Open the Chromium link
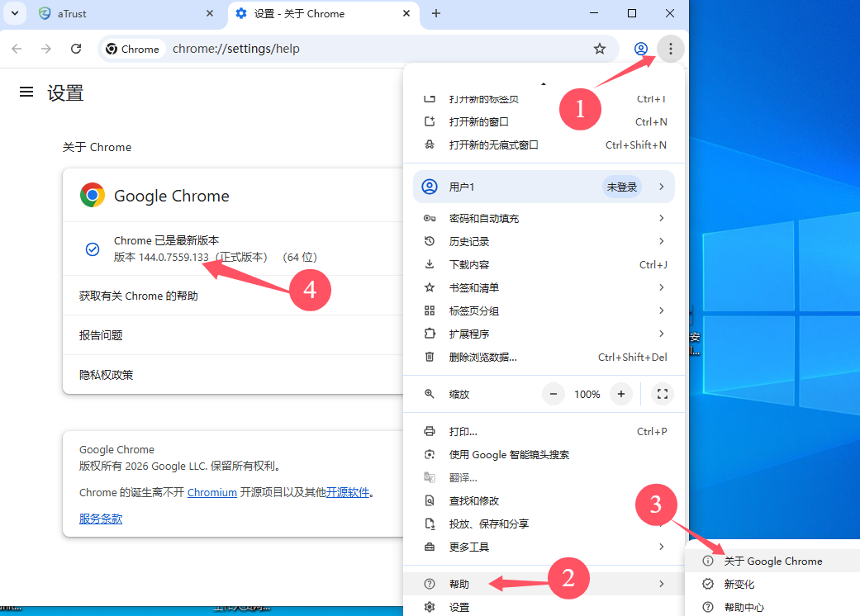 tap(211, 492)
